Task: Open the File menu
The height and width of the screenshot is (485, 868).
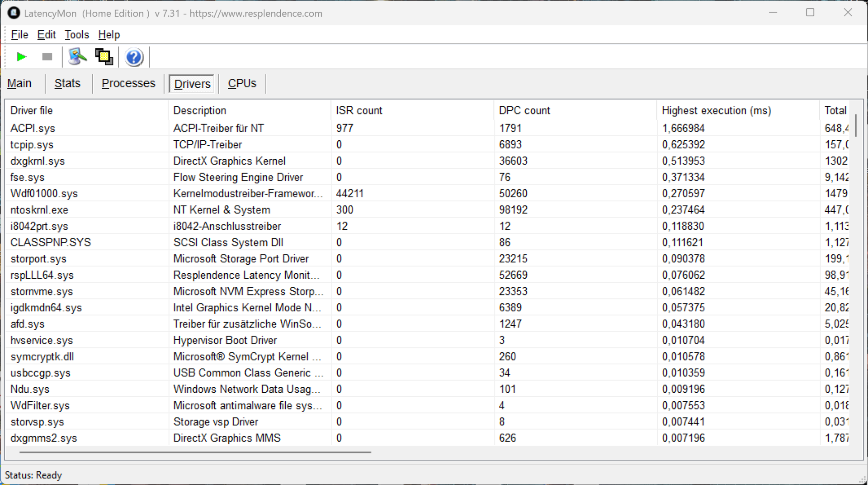Action: (19, 34)
